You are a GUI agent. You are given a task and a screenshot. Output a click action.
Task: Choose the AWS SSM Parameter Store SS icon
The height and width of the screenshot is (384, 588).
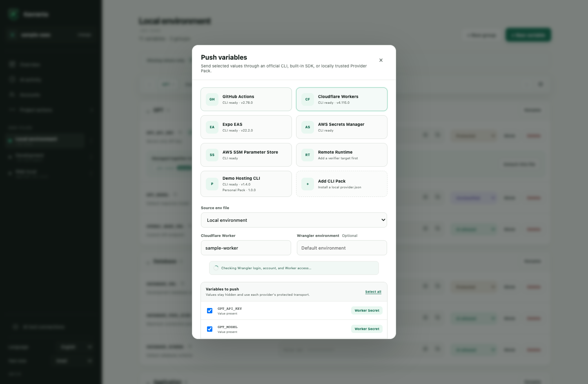point(212,155)
